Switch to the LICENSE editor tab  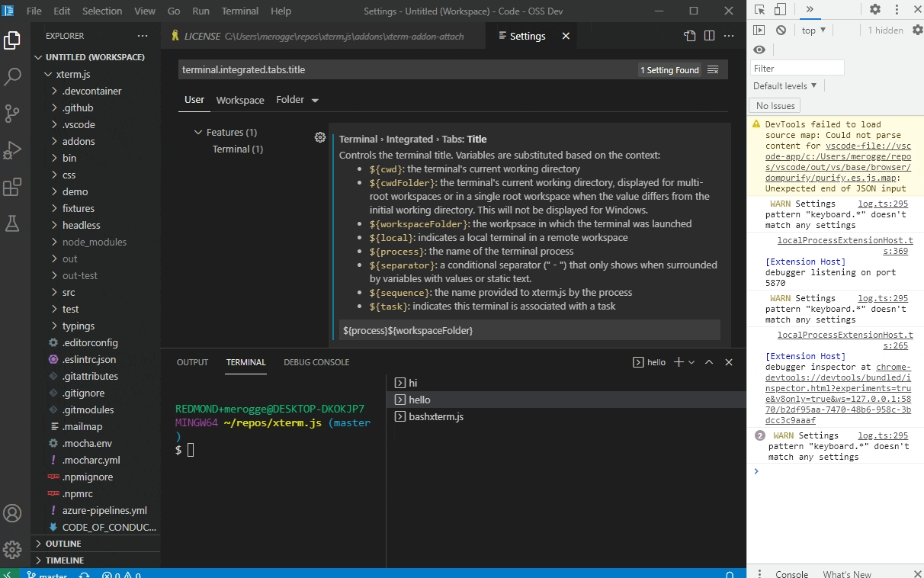(323, 36)
